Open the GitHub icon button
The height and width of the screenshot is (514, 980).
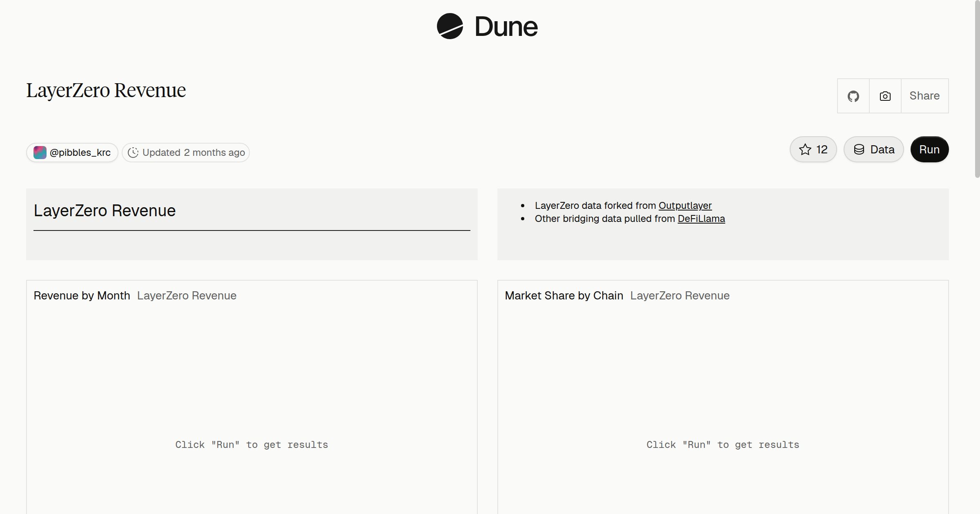[853, 96]
